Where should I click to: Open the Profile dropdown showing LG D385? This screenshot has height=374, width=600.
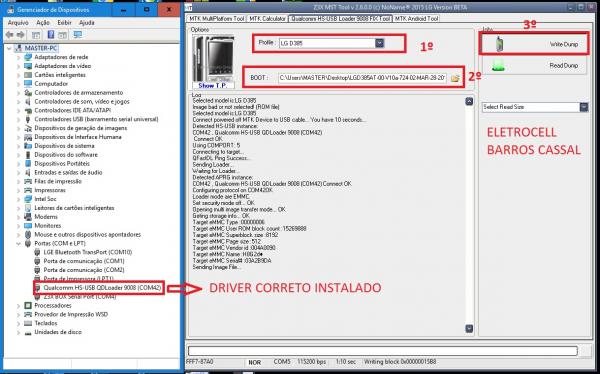click(379, 43)
